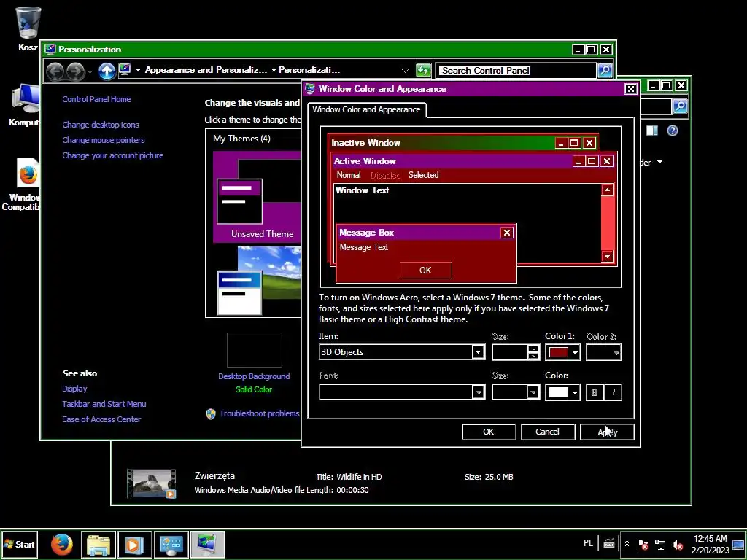747x560 pixels.
Task: Click the search magnifier in Personalization window
Action: (605, 71)
